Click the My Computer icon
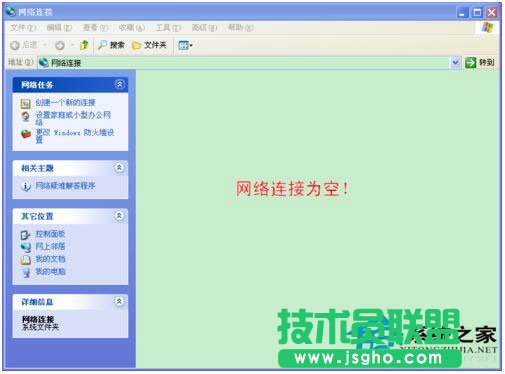The width and height of the screenshot is (505, 374). [26, 273]
